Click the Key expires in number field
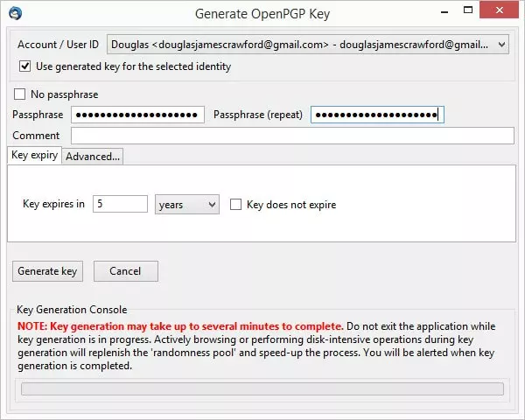This screenshot has width=525, height=420. point(120,204)
